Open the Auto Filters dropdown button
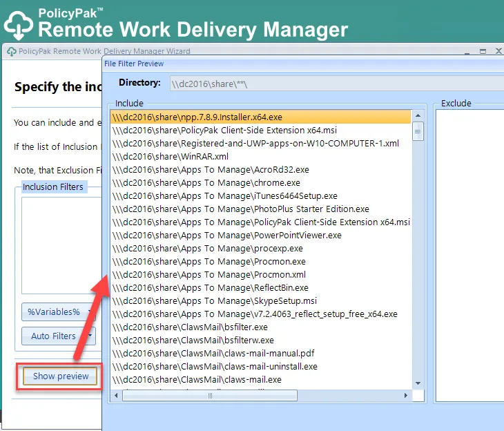 point(59,336)
